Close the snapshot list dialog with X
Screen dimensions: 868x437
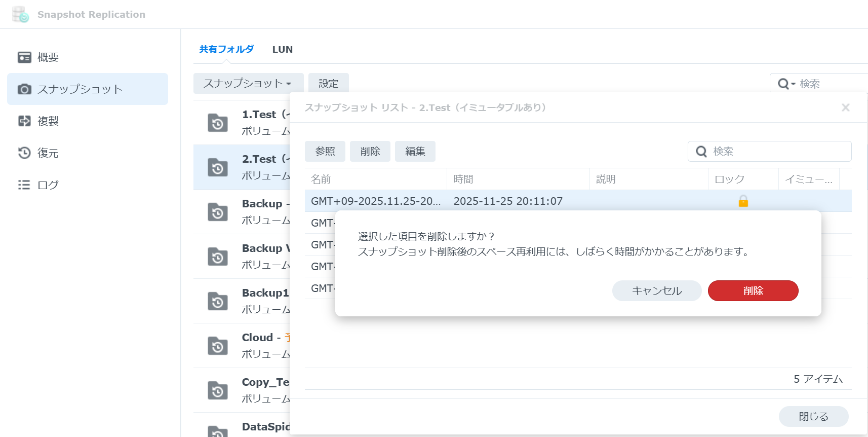coord(845,107)
